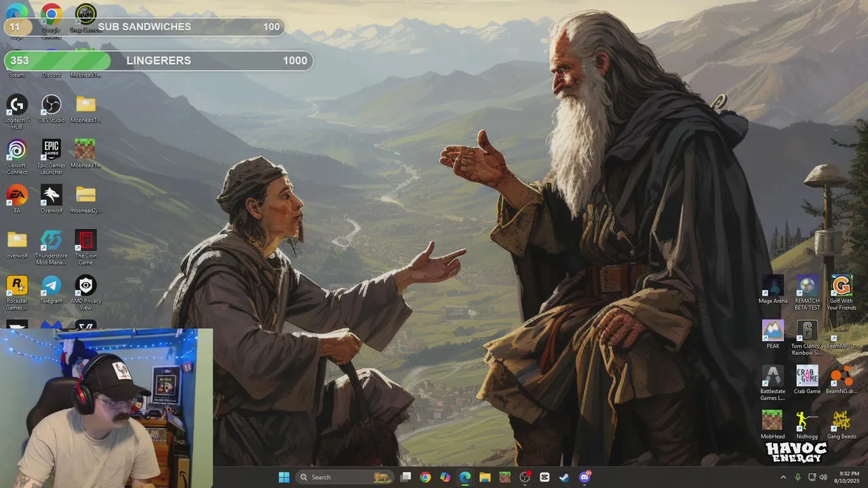Open Discord from the taskbar
Screen dimensions: 868x488
tap(585, 477)
